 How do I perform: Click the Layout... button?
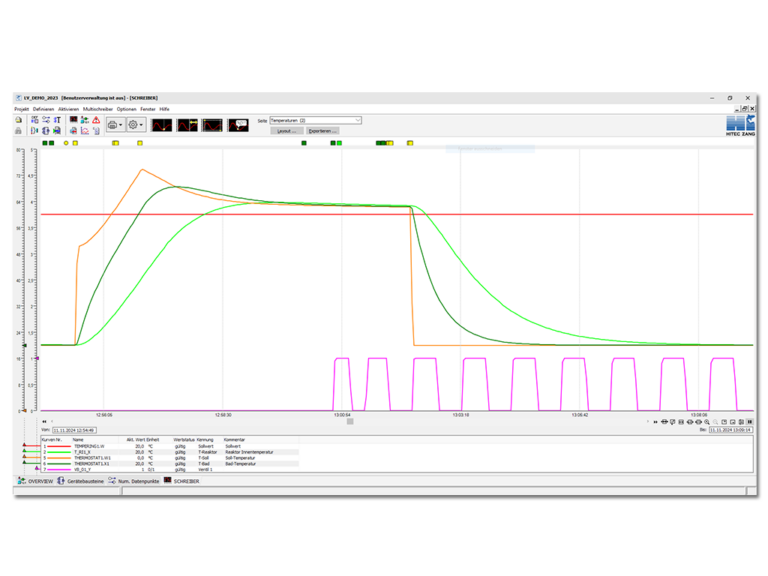point(285,131)
